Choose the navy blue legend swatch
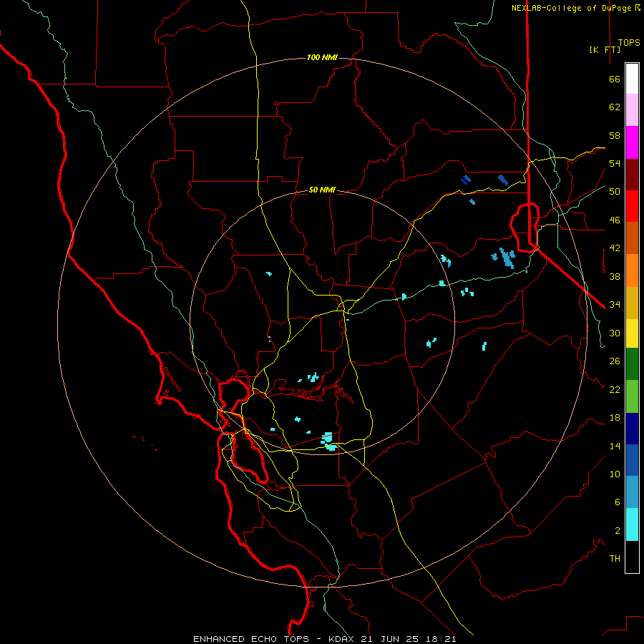Image resolution: width=644 pixels, height=644 pixels. click(632, 429)
